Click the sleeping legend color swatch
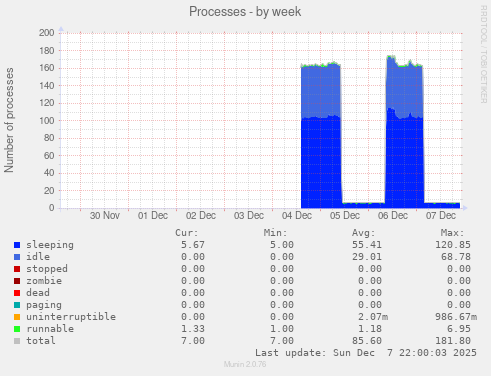Viewport: 491px width, 376px height. 17,245
